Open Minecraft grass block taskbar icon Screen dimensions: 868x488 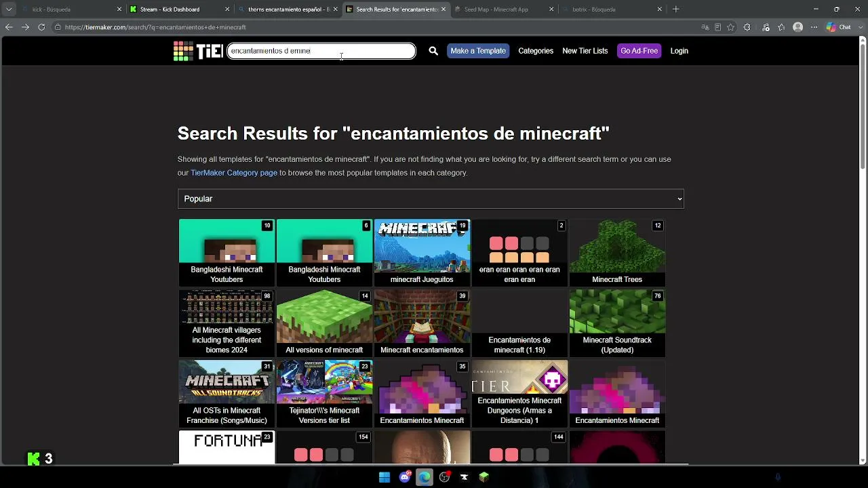coord(484,477)
